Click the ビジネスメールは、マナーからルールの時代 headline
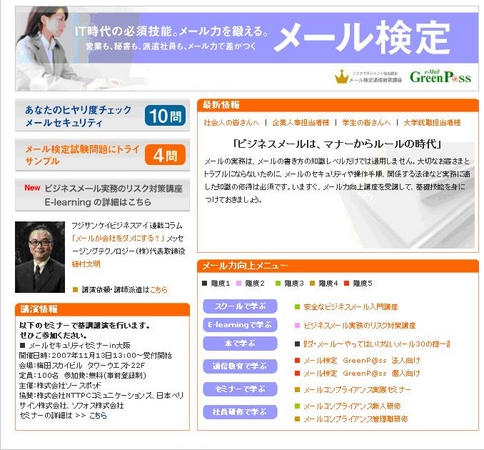 (337, 144)
